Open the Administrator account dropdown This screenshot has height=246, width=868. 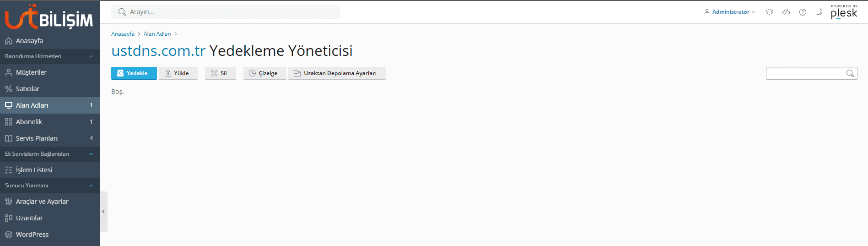tap(730, 12)
